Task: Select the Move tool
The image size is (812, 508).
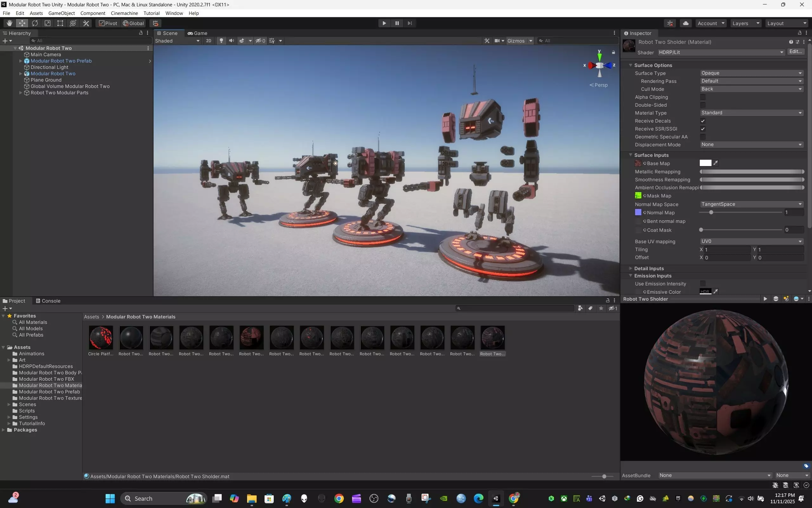Action: 22,23
